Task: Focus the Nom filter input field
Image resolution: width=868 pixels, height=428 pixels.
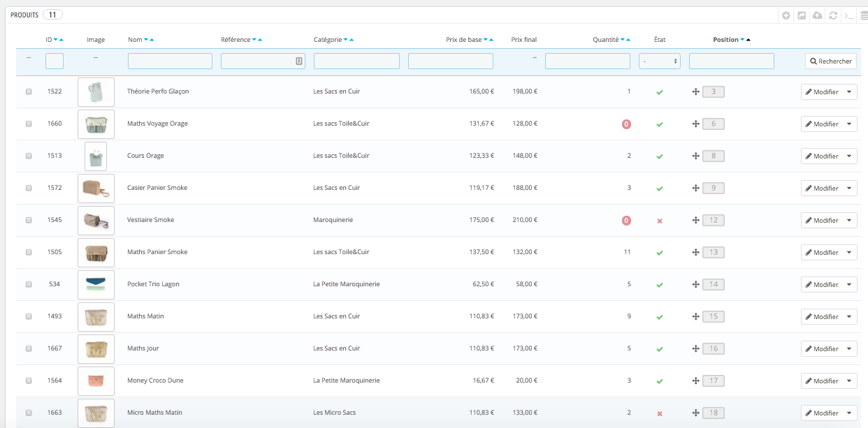Action: click(x=170, y=61)
